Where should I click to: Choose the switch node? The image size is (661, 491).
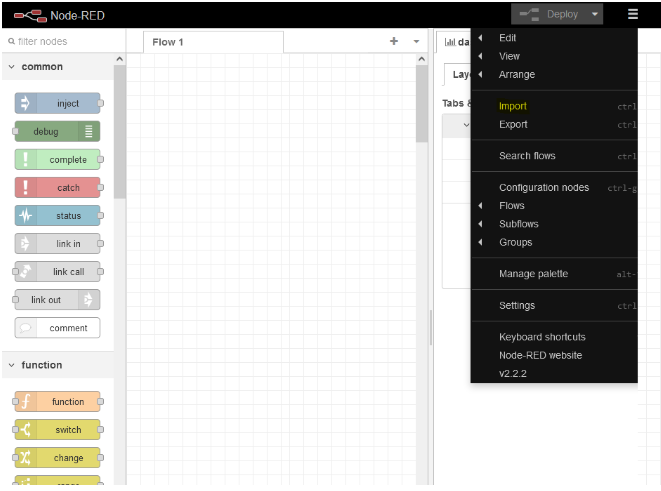58,429
